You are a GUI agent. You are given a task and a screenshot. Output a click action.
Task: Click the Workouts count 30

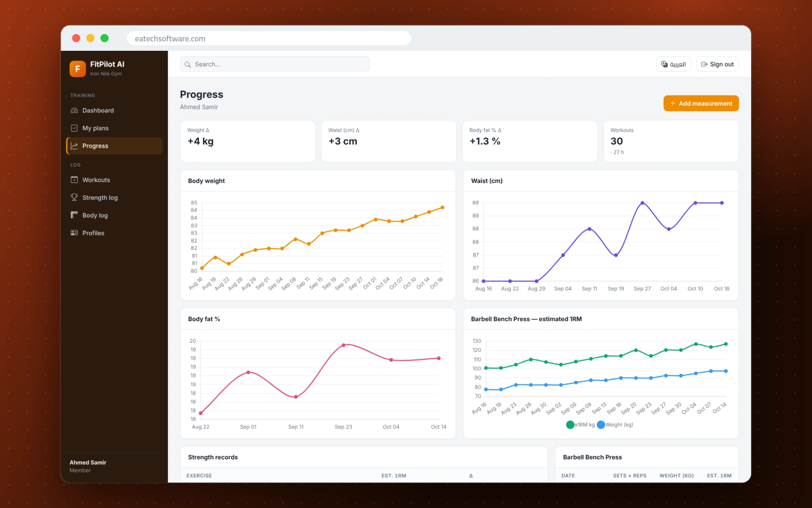[x=616, y=141]
